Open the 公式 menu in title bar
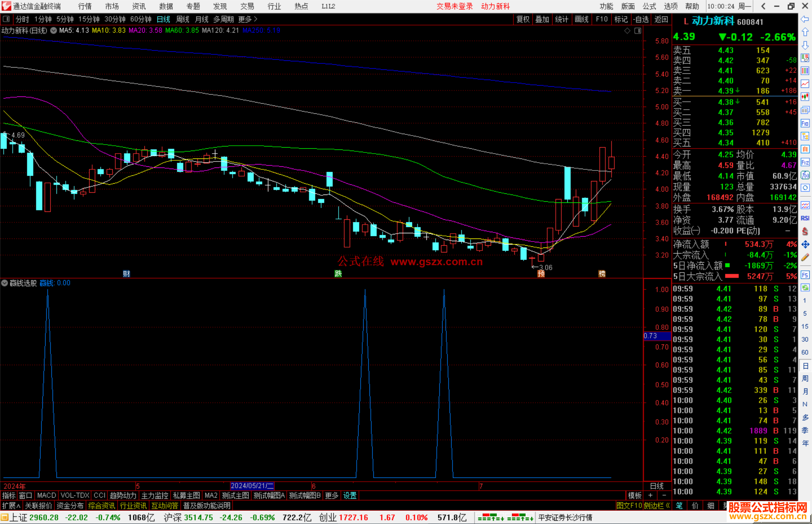Screen dimensions: 812x524 pyautogui.click(x=649, y=6)
